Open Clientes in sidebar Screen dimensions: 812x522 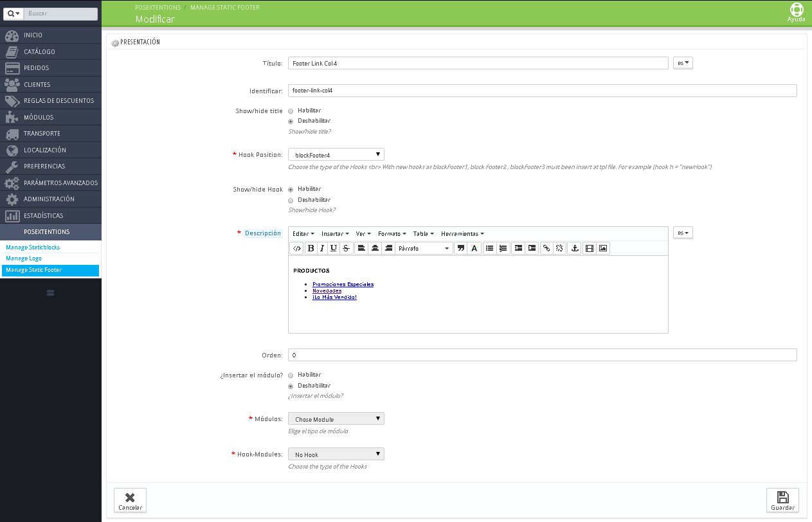coord(51,84)
